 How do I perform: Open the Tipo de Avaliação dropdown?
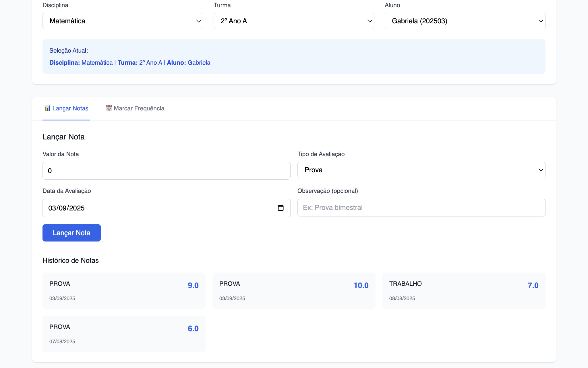[x=421, y=170]
